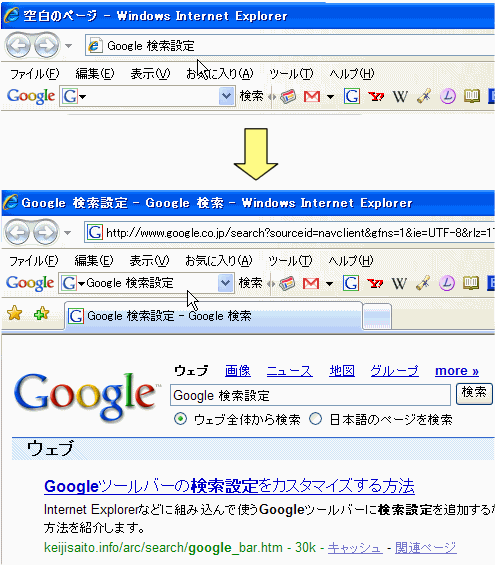Open お気に入り(A) menu in upper window
Screen dimensions: 495x565
click(x=220, y=74)
